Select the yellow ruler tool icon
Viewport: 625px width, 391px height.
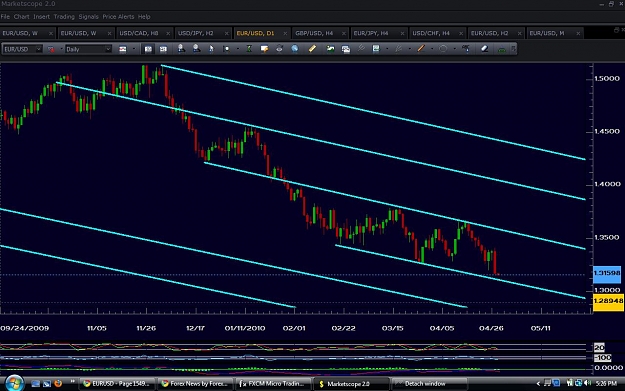click(312, 49)
